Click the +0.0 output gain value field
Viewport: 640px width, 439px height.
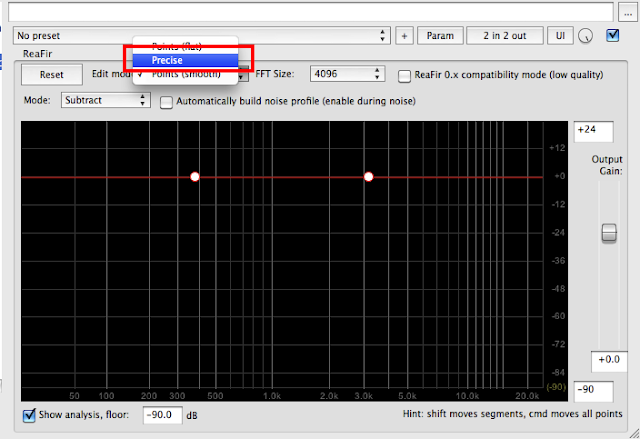point(609,361)
